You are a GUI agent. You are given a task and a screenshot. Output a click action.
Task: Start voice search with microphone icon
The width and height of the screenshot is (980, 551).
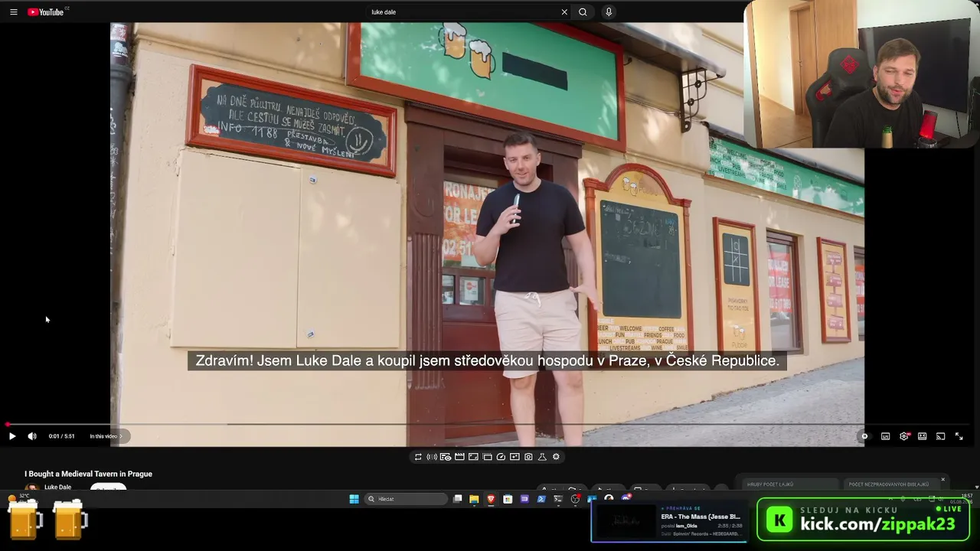pyautogui.click(x=609, y=12)
